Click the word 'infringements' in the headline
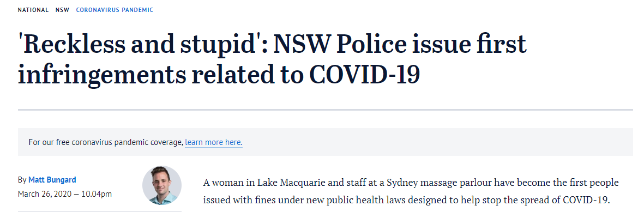The width and height of the screenshot is (644, 218). (100, 75)
